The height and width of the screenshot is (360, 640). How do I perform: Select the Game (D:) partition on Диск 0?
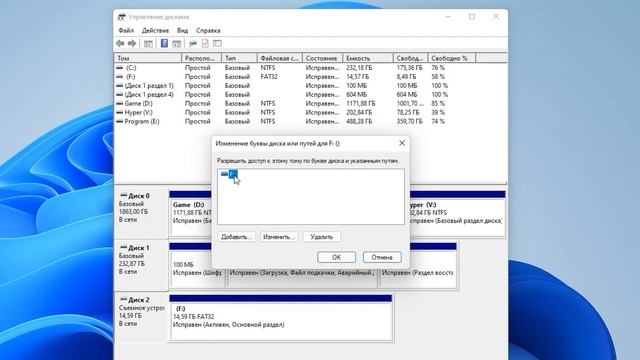191,213
